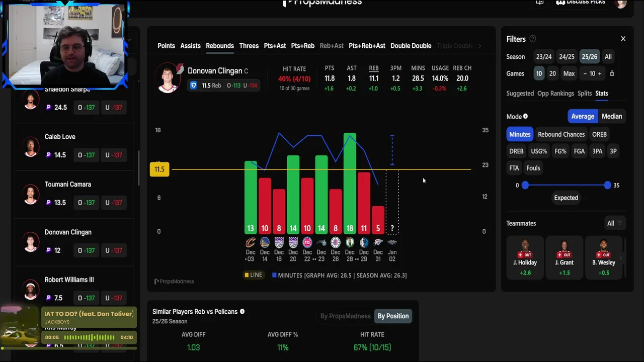Open the Teammates All dropdown
The image size is (644, 362).
[615, 223]
